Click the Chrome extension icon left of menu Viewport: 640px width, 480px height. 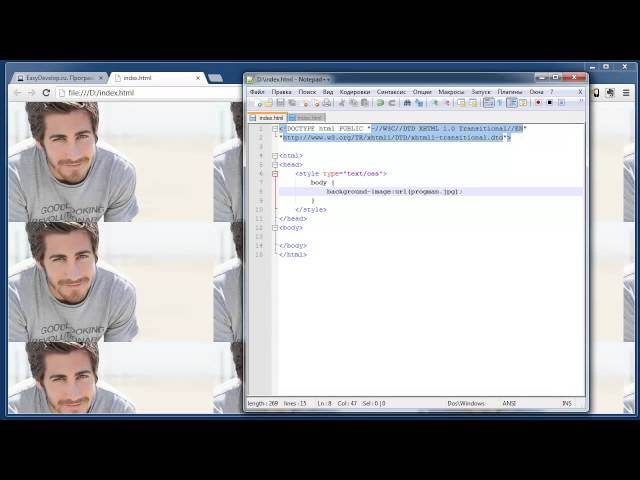[x=611, y=93]
